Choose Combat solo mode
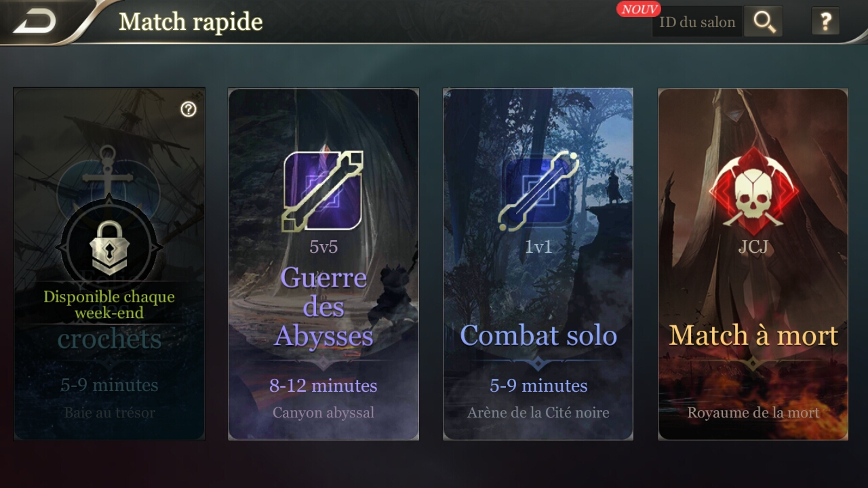Screen dimensions: 868x488 [x=538, y=264]
